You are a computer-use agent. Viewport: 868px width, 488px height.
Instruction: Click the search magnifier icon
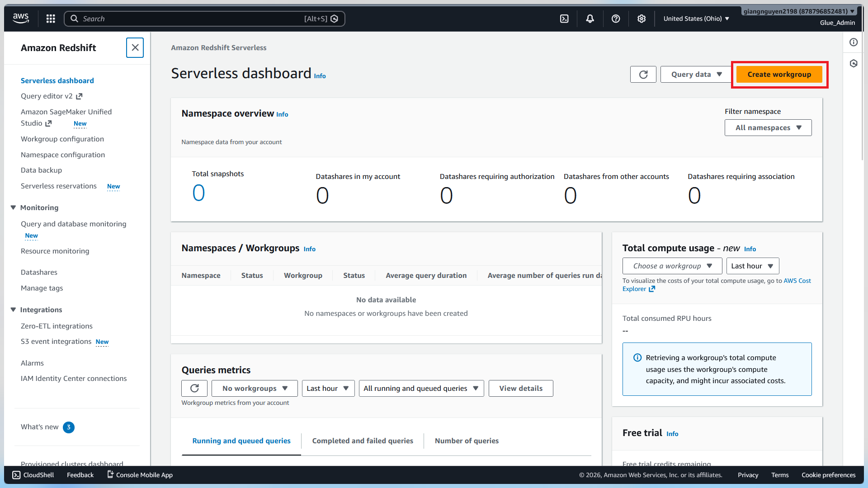[75, 19]
